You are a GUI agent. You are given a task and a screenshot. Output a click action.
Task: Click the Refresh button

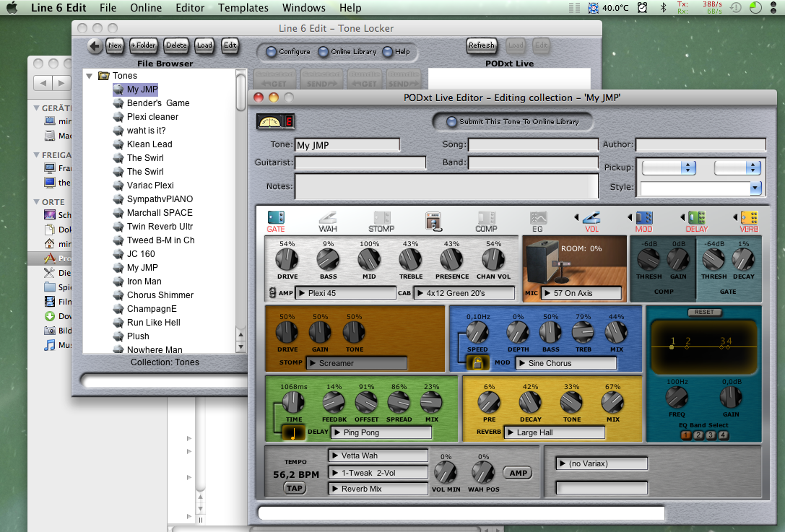coord(482,45)
